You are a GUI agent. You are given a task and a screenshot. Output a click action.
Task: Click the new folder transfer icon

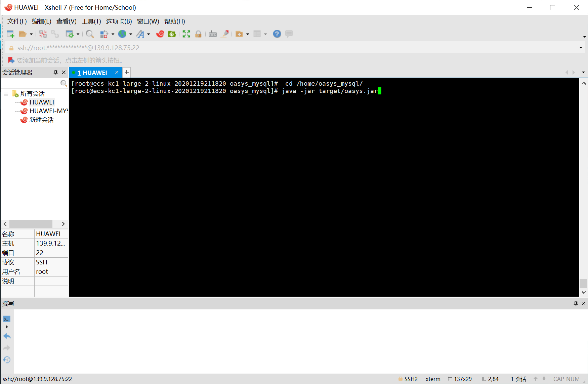click(x=239, y=34)
